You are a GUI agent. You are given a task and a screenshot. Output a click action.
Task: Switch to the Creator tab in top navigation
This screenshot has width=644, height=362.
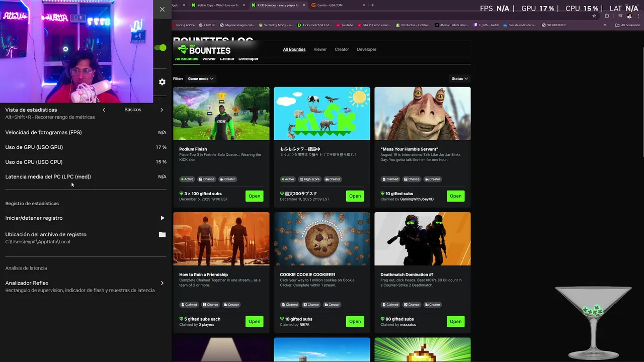[342, 49]
